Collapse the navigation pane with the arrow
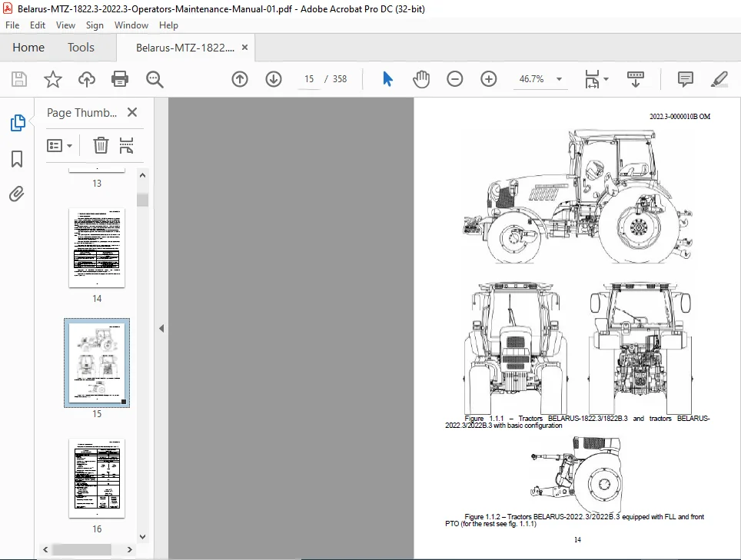Image resolution: width=741 pixels, height=560 pixels. tap(161, 328)
